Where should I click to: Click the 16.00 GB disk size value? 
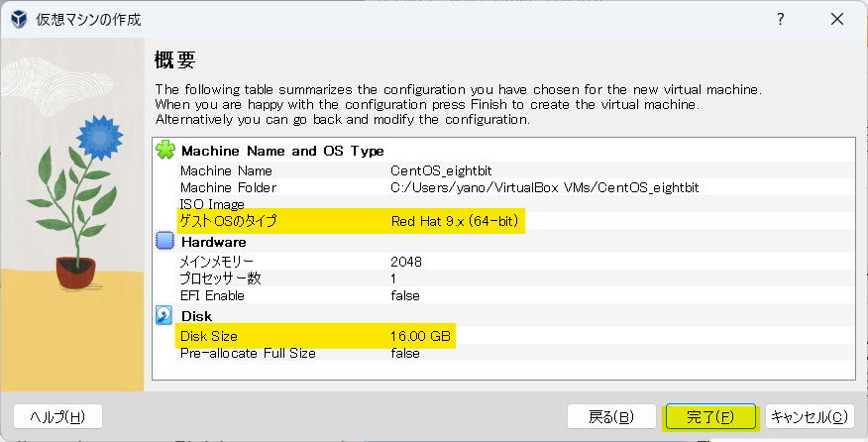point(420,336)
